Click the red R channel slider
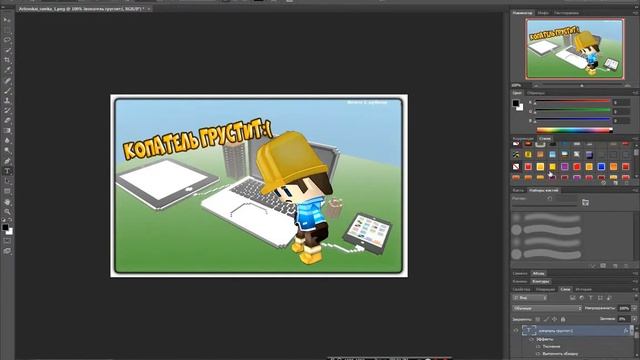640x360 pixels. [x=572, y=101]
